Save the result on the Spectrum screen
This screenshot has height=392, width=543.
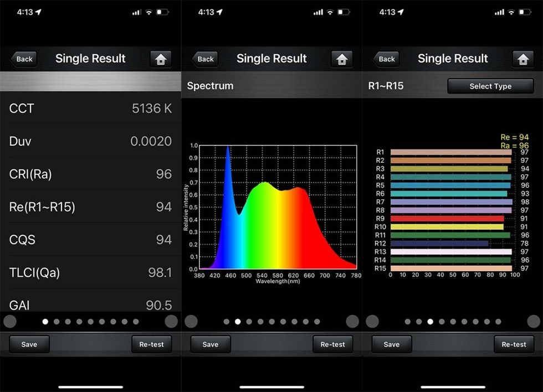coord(210,344)
